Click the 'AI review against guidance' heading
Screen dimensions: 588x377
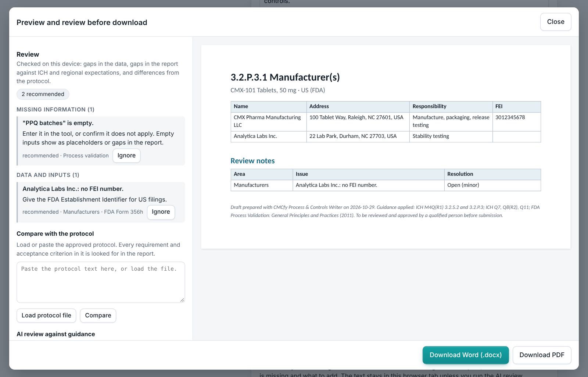[56, 334]
